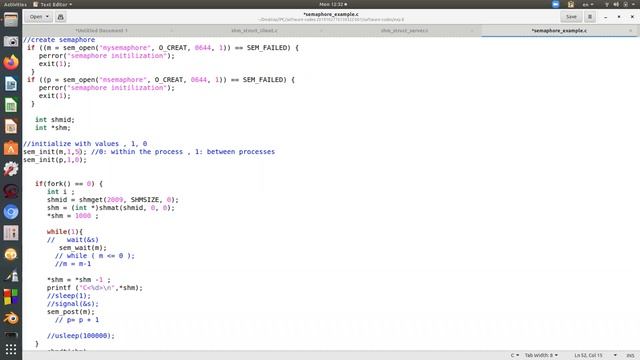
Task: Click the "while(1){" line
Action: (x=65, y=231)
